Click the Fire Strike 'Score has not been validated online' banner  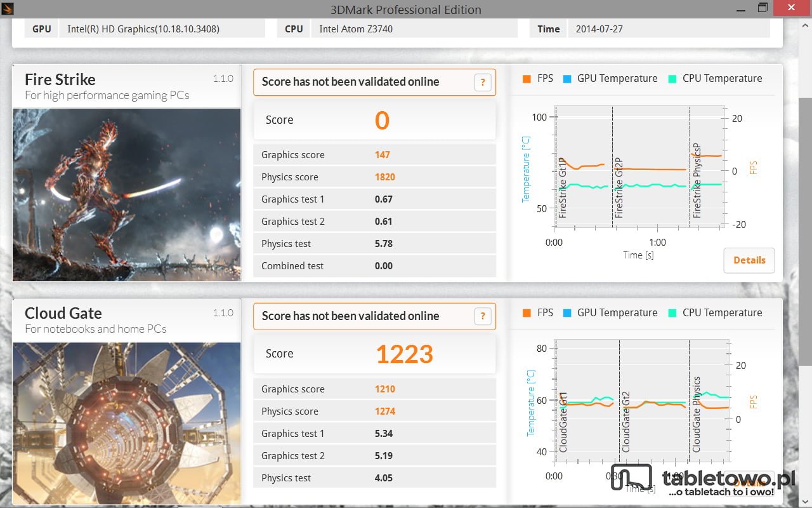374,82
